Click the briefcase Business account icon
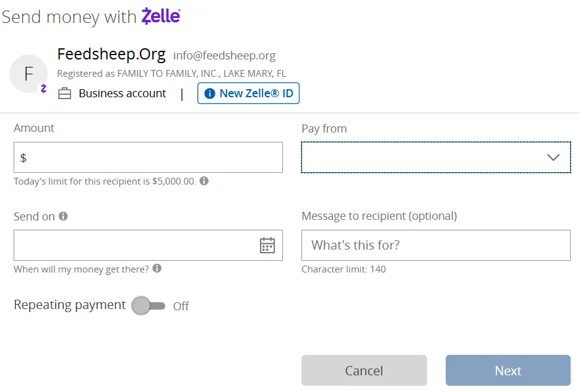Image resolution: width=580 pixels, height=392 pixels. [64, 94]
